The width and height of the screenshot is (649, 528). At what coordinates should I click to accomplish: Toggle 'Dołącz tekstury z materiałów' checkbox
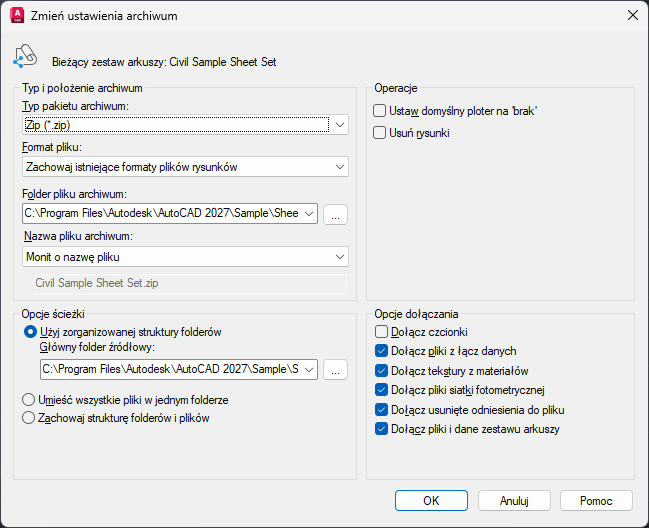coord(380,371)
